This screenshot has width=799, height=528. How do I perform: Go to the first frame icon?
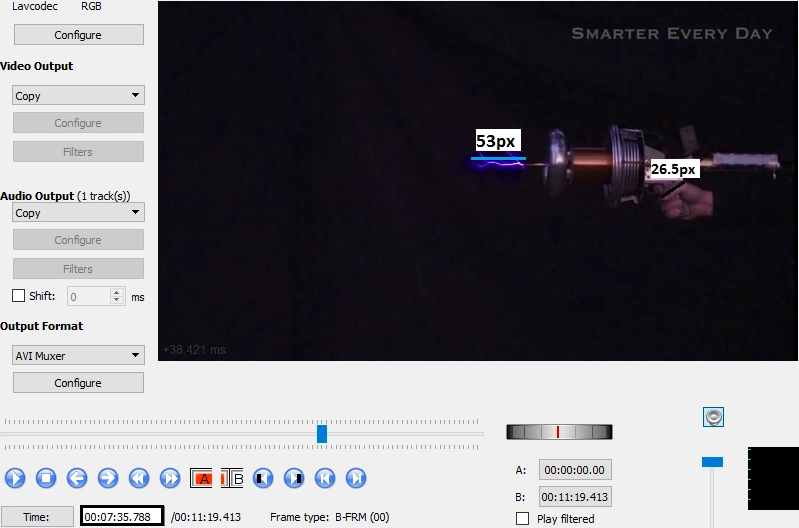325,478
